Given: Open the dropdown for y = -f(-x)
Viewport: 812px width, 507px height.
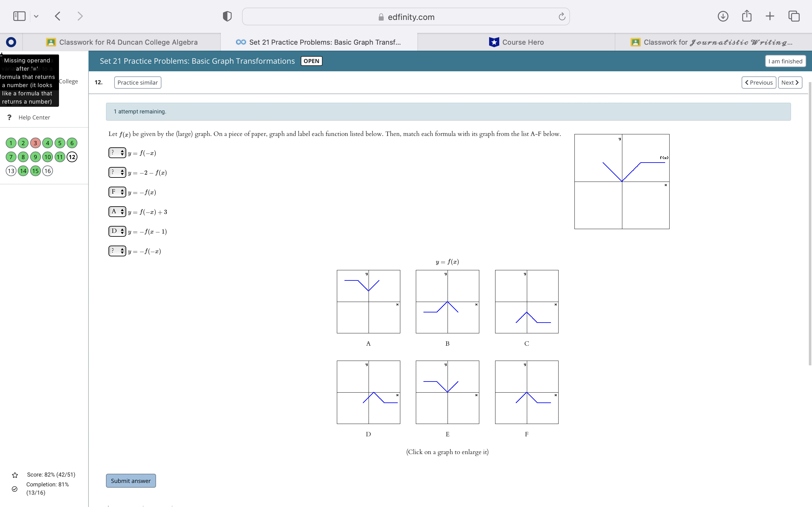Looking at the screenshot, I should [x=117, y=251].
